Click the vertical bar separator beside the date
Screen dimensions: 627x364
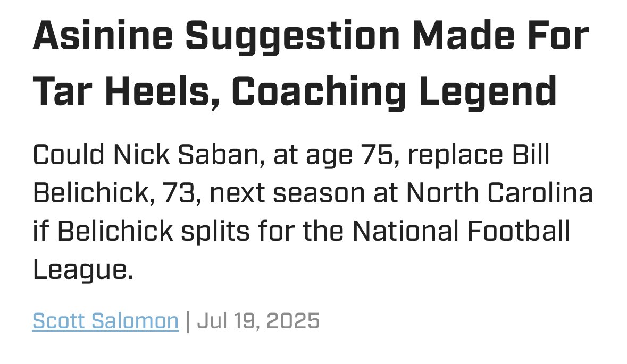188,321
